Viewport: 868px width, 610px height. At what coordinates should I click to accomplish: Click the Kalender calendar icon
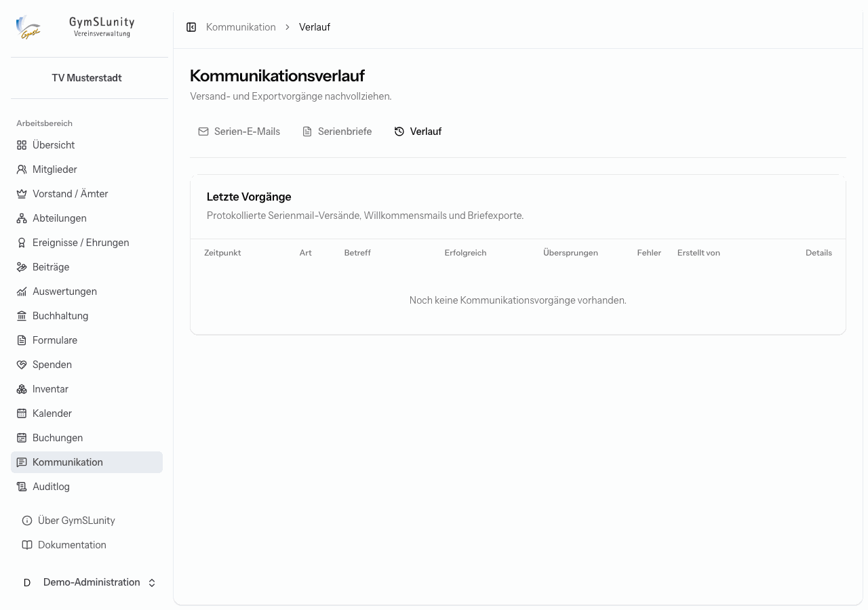tap(22, 413)
